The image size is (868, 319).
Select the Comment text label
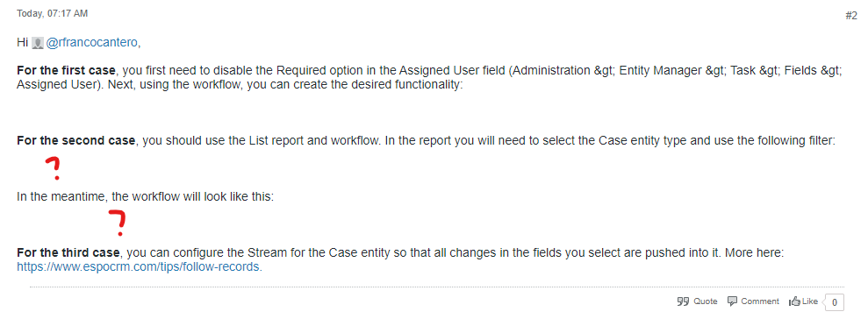[760, 301]
